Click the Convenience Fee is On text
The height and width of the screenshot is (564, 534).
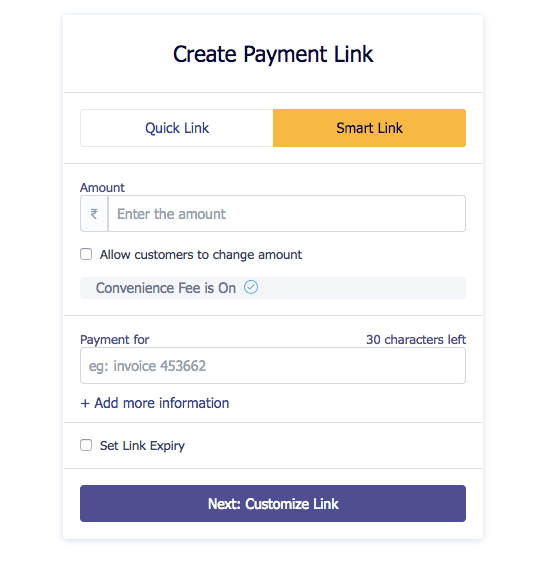tap(166, 288)
